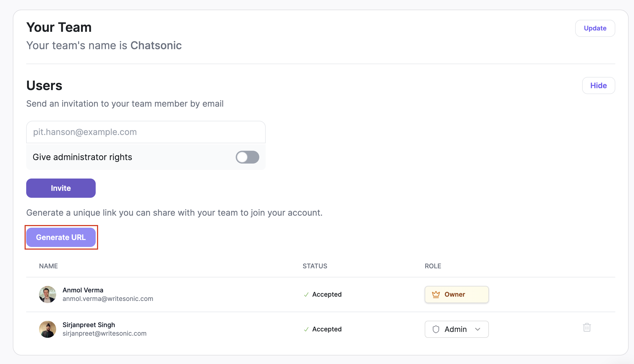Generate a unique team invite URL
The width and height of the screenshot is (634, 364).
tap(61, 237)
